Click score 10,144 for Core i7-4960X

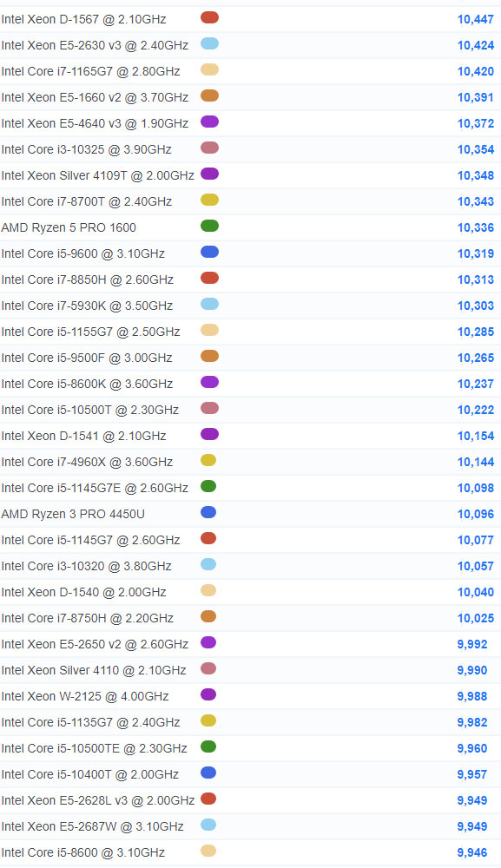click(x=476, y=462)
